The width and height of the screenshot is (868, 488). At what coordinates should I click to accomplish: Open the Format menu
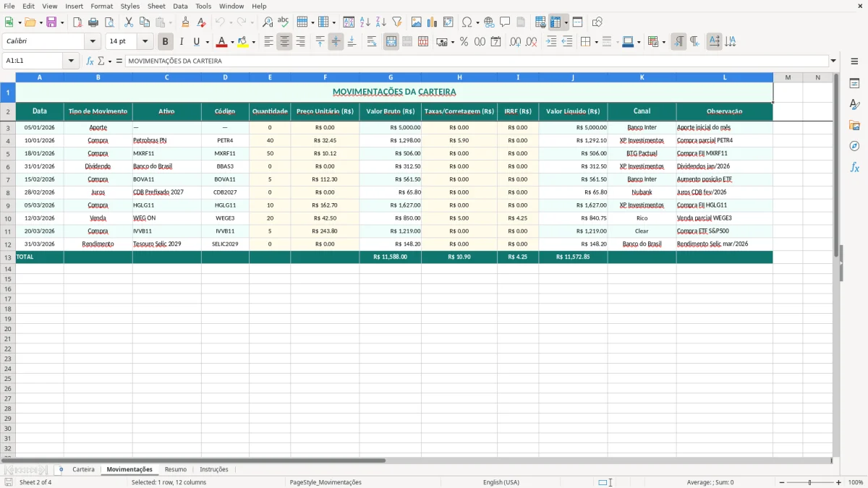click(x=101, y=6)
